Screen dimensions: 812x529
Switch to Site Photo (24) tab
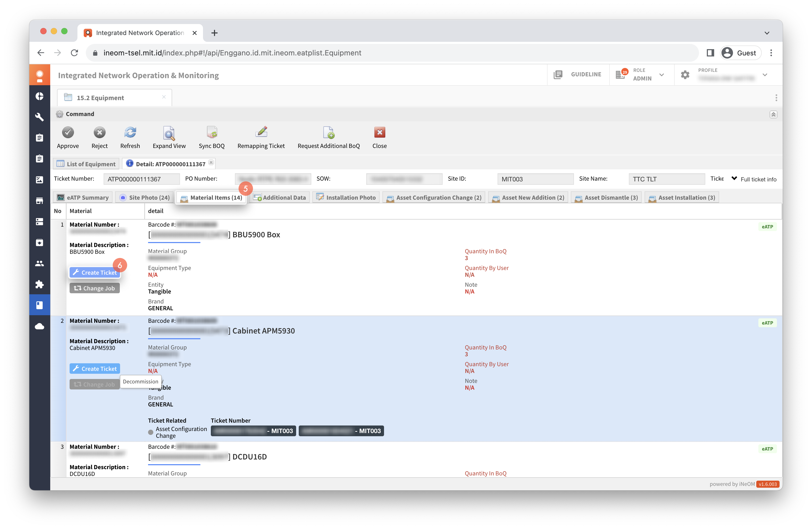click(x=145, y=197)
